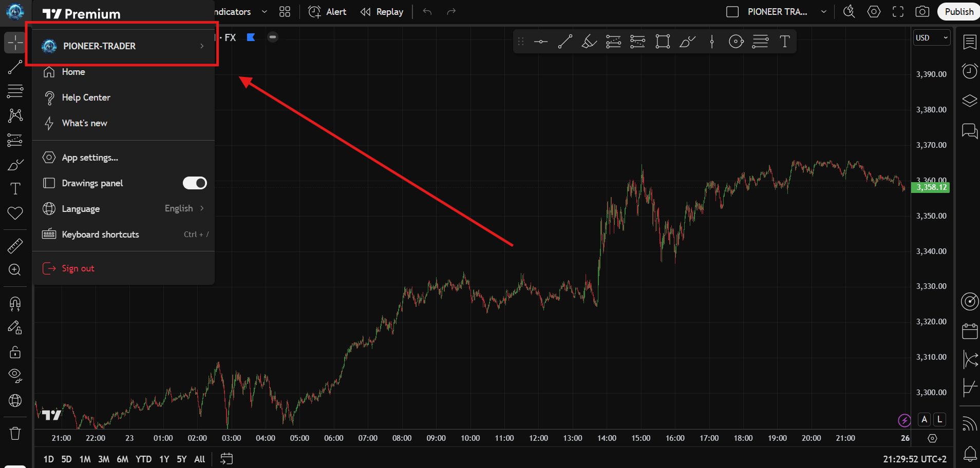The height and width of the screenshot is (468, 980).
Task: Toggle the Drawings panel switch
Action: point(195,183)
